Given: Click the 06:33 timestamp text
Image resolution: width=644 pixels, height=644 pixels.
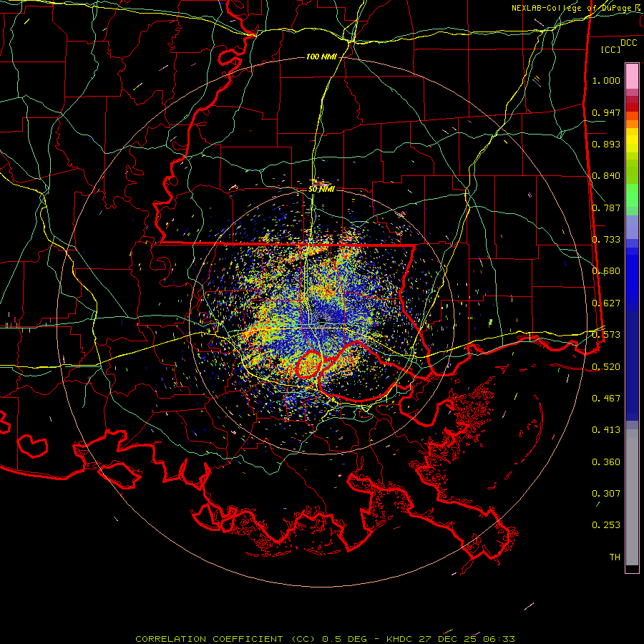Looking at the screenshot, I should click(498, 639).
